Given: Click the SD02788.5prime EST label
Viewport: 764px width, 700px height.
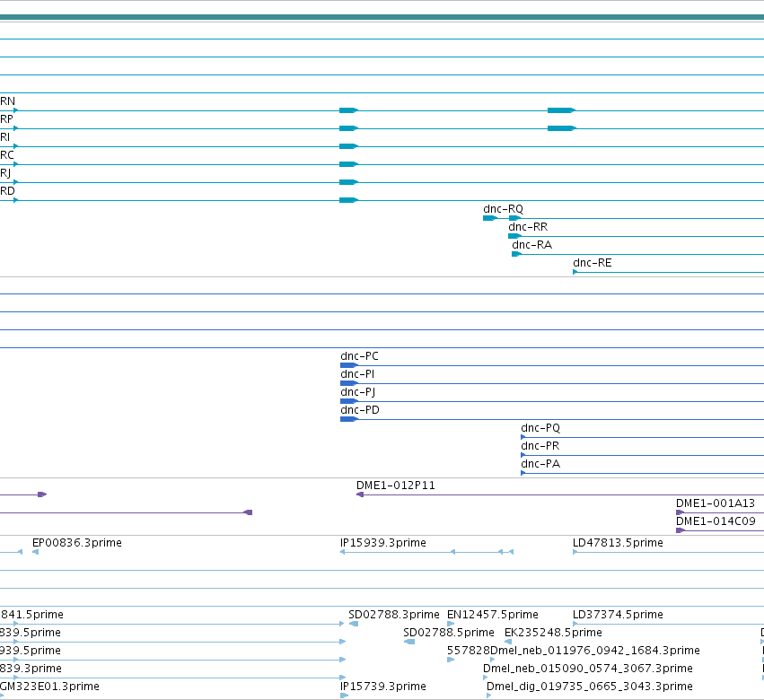Looking at the screenshot, I should (448, 633).
